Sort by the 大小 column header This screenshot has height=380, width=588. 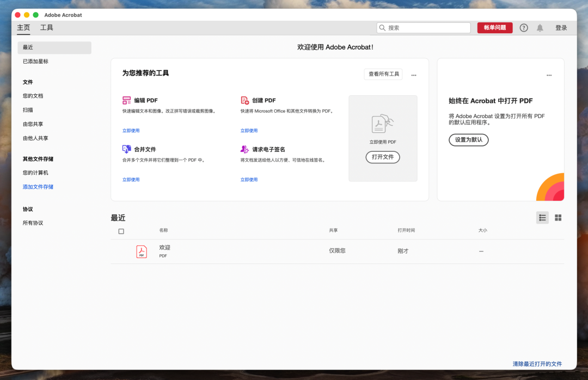point(482,230)
